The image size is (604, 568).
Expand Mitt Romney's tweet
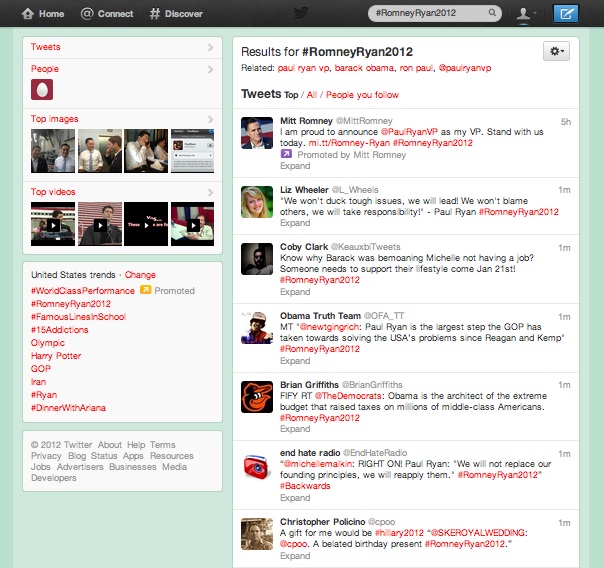tap(295, 166)
